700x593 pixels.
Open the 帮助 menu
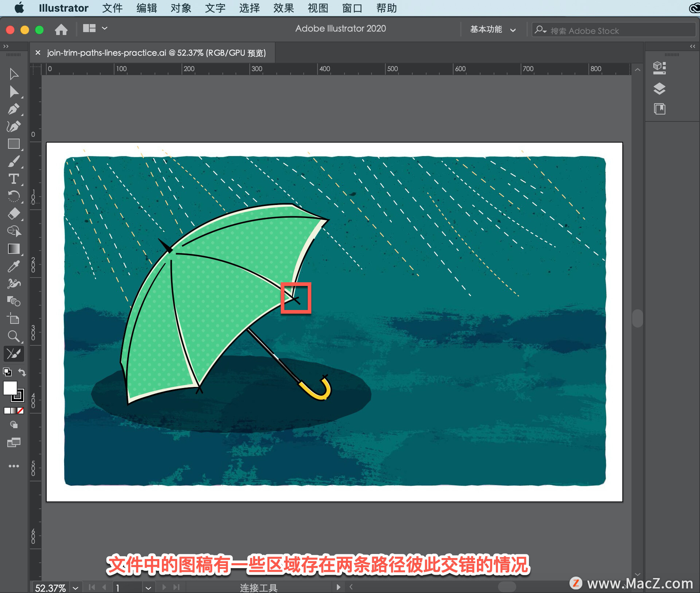point(386,8)
